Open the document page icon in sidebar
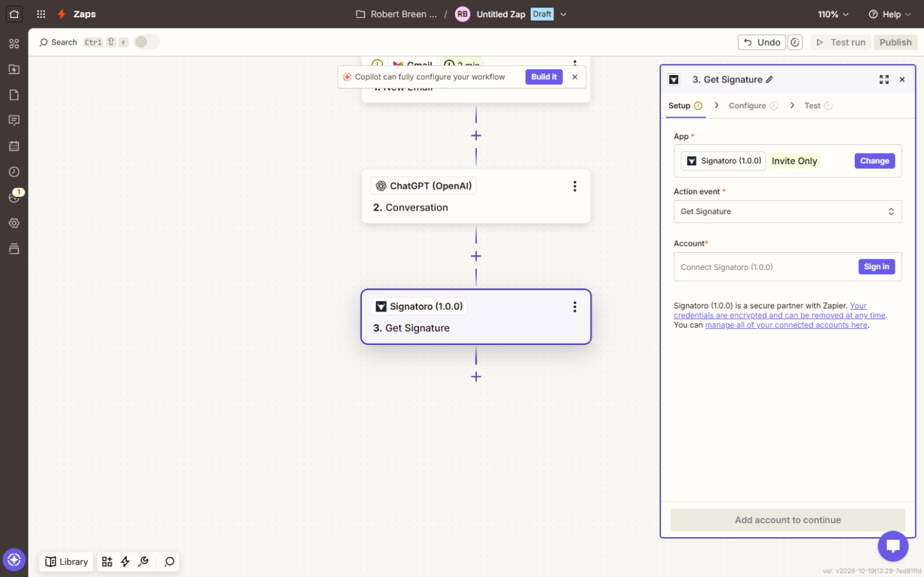The height and width of the screenshot is (577, 924). 14,94
